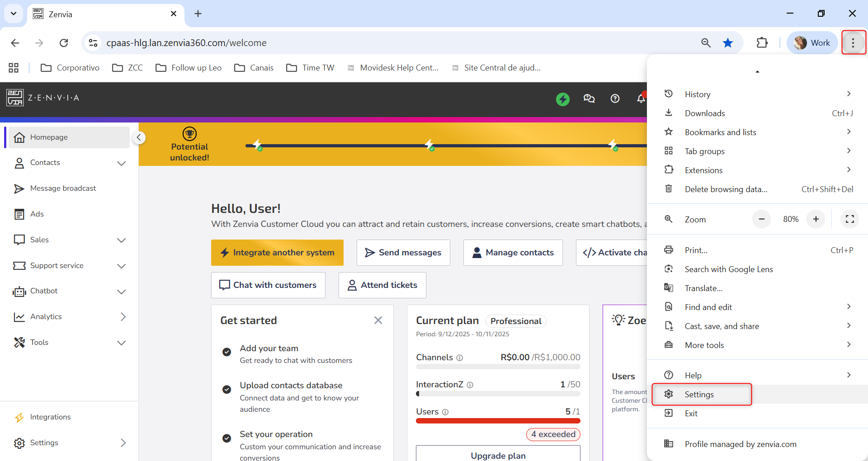
Task: Close the Zenvia tab
Action: pos(174,14)
